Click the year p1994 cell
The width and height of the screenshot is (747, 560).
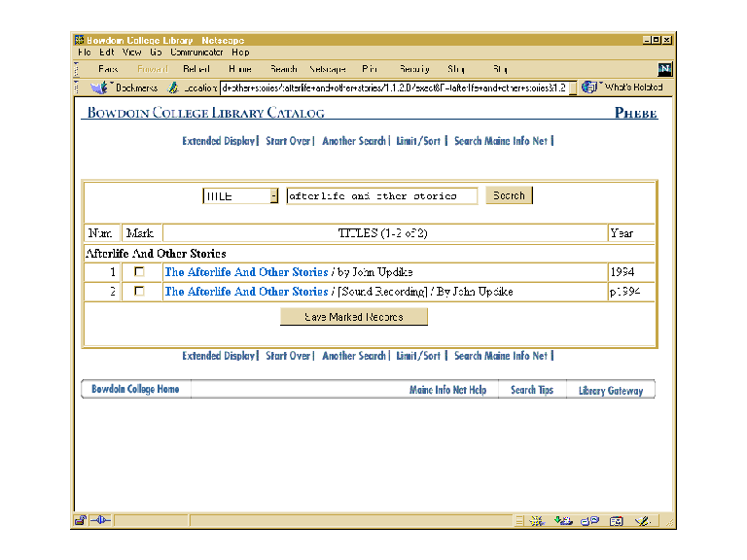pyautogui.click(x=630, y=292)
